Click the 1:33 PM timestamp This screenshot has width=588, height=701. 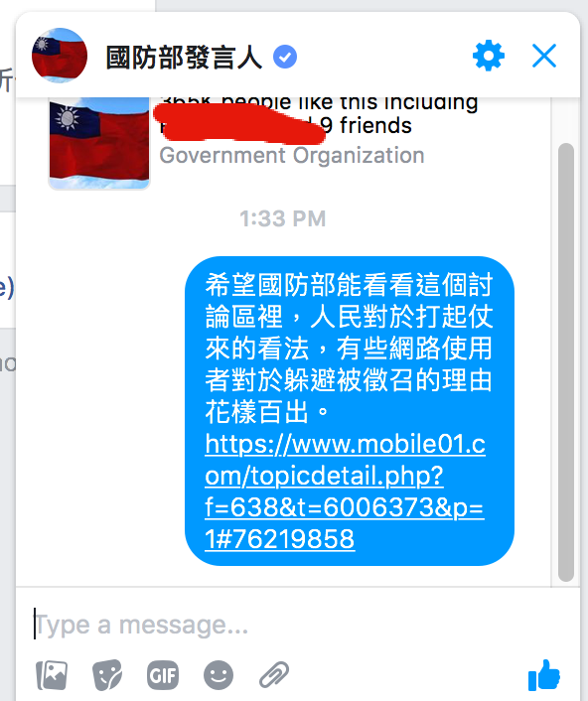[x=283, y=218]
